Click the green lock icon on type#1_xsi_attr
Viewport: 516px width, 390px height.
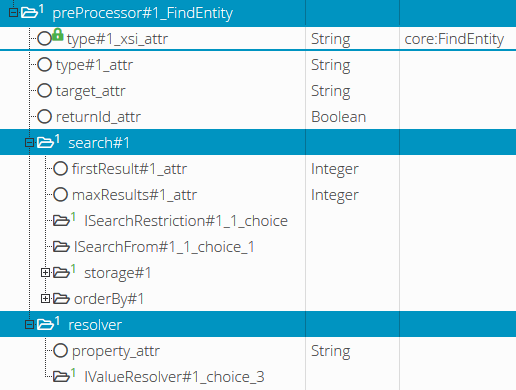point(58,35)
